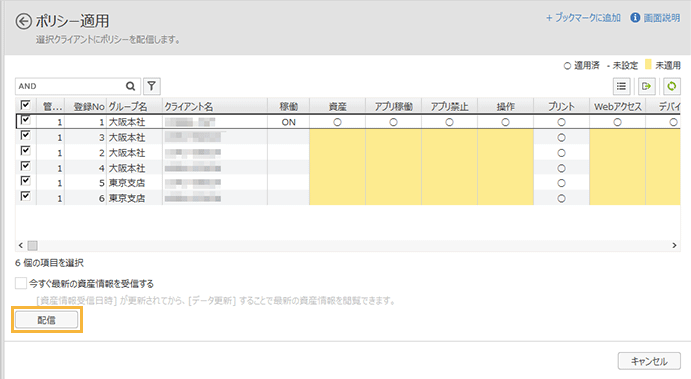Click the 6 個の項目を選択 status text

pos(49,263)
